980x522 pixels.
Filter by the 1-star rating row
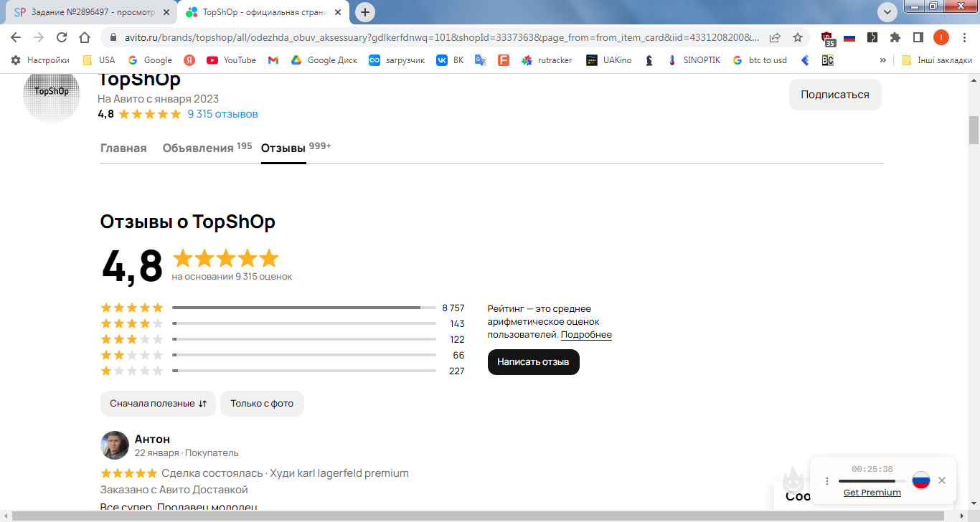click(283, 371)
